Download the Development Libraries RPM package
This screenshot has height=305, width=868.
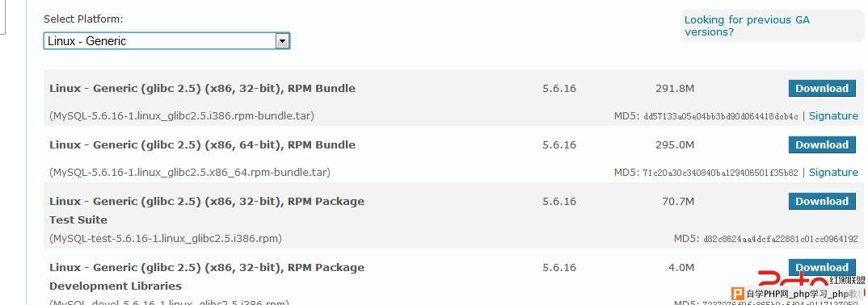pos(822,267)
